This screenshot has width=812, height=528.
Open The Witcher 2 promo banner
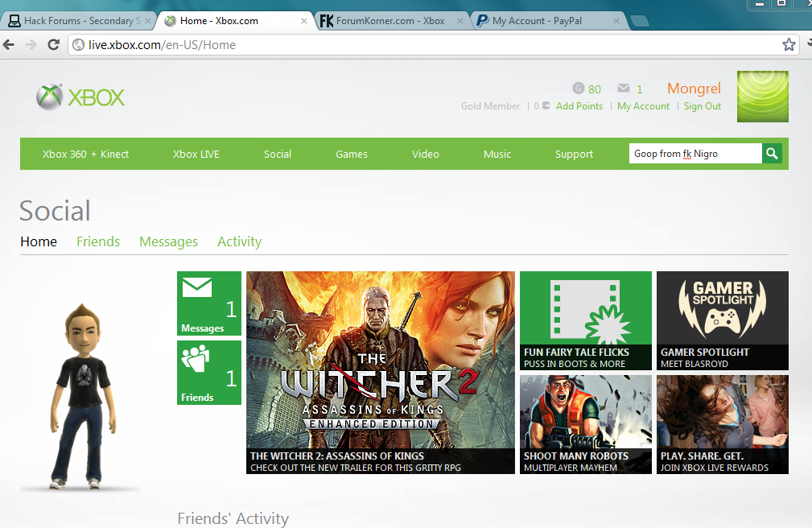381,373
